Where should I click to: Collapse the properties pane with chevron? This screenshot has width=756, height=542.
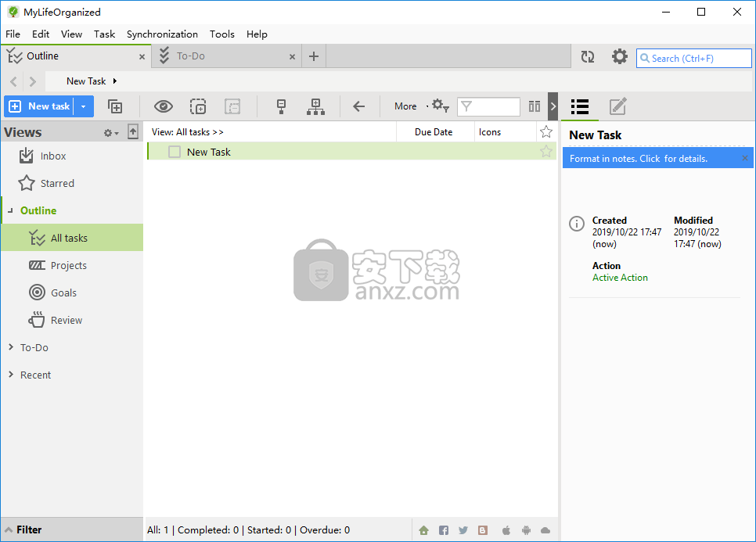pos(553,106)
